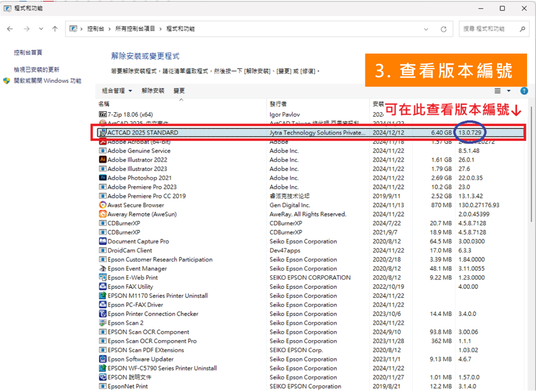Select the Adobe Illustrator 2022 icon
Viewport: 536px width, 392px height.
coord(103,160)
